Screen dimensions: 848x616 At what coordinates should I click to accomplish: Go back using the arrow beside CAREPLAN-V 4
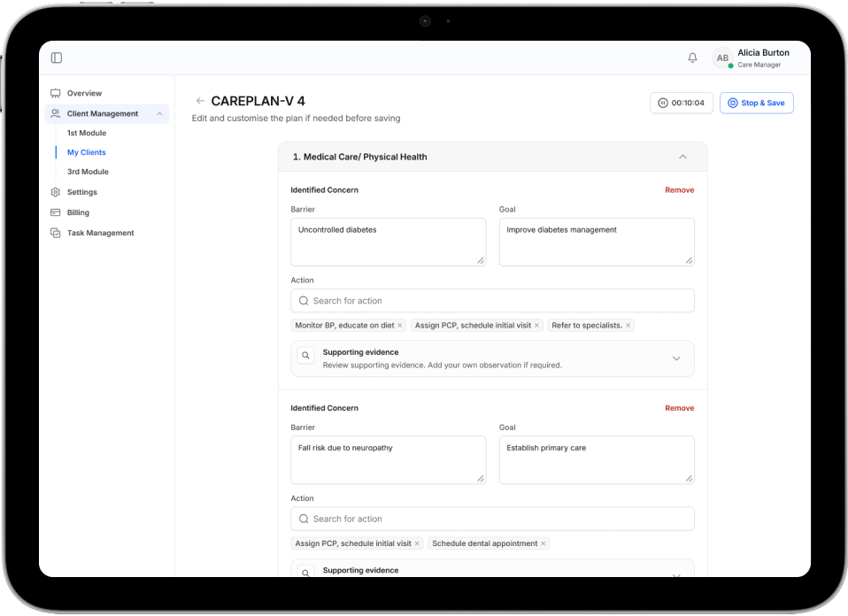click(200, 101)
